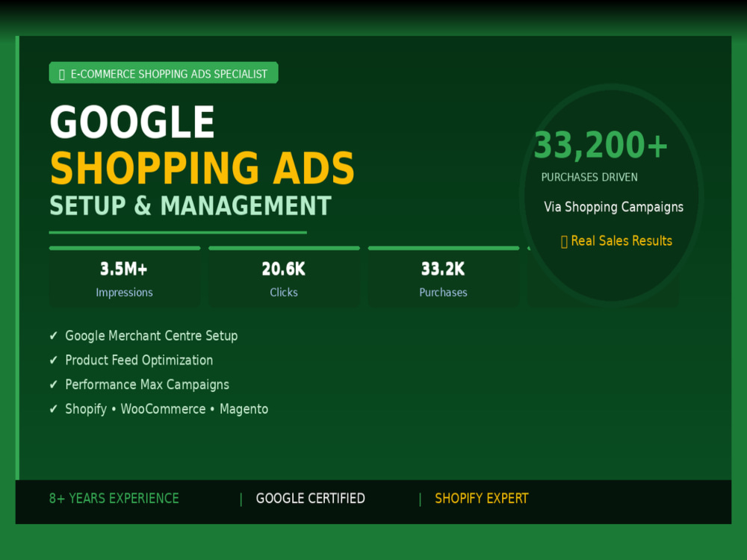Screen dimensions: 747x560
Task: Select the yellow SHOPPING ADS headline
Action: click(x=202, y=167)
